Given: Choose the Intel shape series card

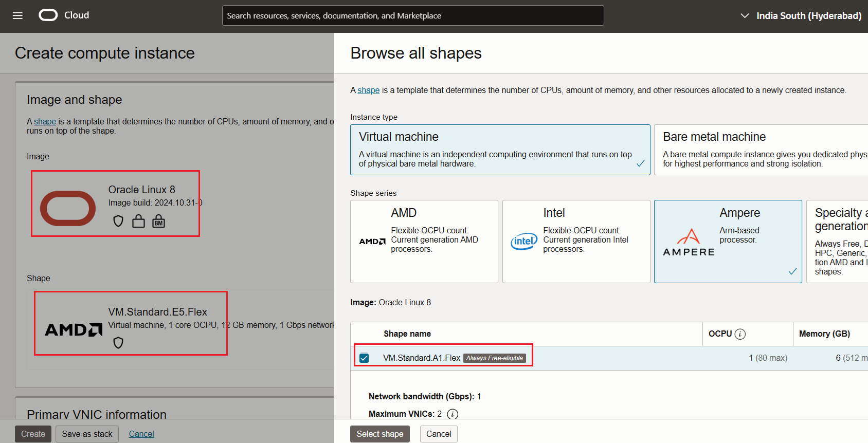Looking at the screenshot, I should tap(576, 241).
